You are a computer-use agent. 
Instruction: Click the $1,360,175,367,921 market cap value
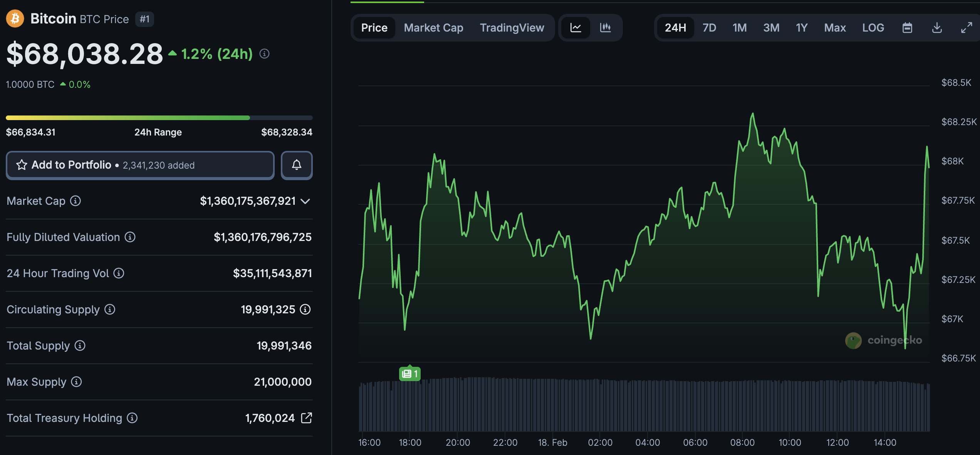[x=248, y=201]
